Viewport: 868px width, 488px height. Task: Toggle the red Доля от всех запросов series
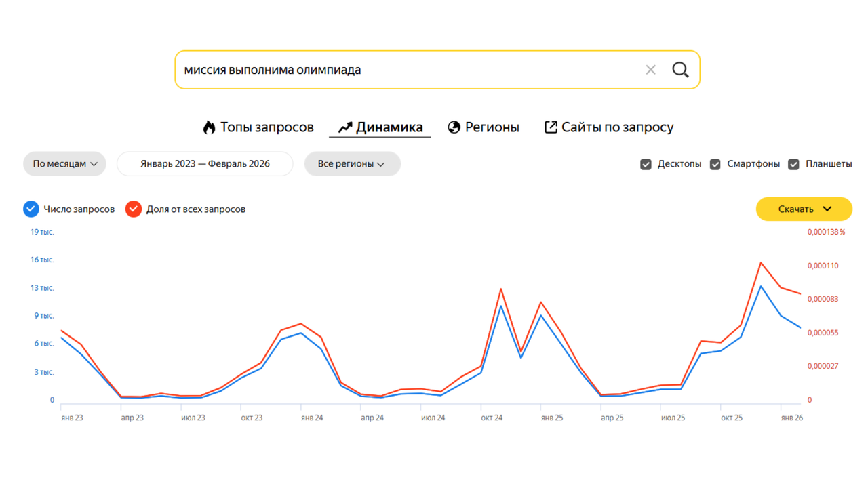click(134, 209)
